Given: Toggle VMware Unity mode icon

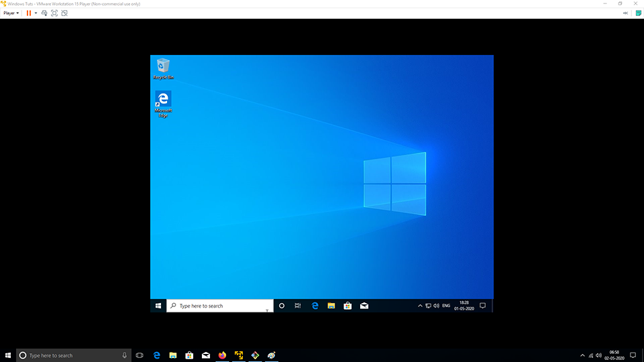Looking at the screenshot, I should click(64, 13).
